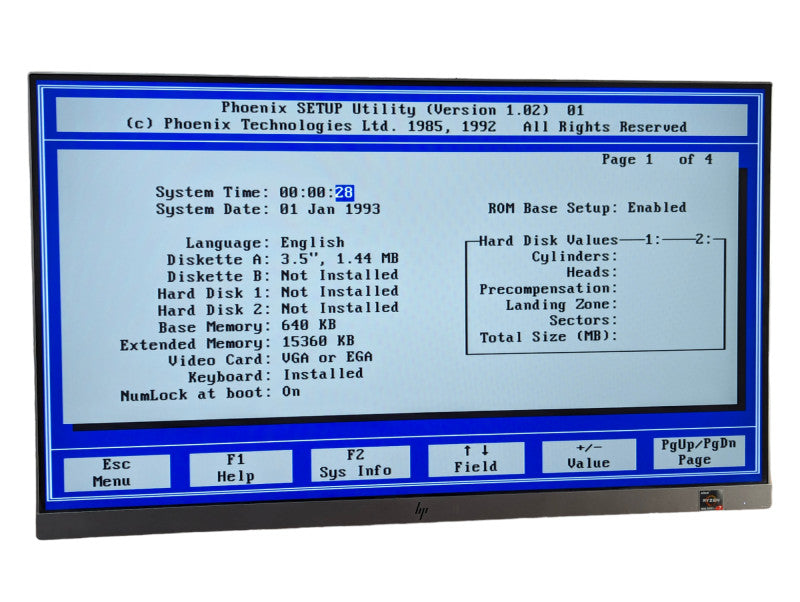Click the Extended Memory label
Screen dimensions: 800x602
click(195, 344)
